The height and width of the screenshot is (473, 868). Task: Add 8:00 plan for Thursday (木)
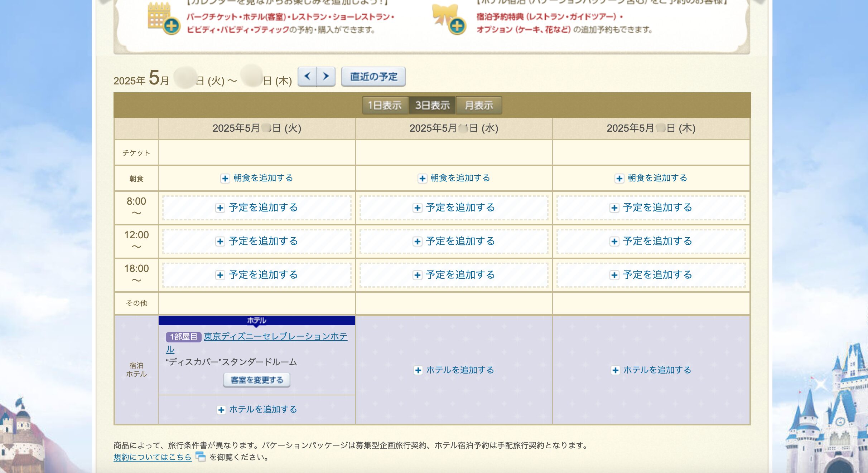coord(651,208)
